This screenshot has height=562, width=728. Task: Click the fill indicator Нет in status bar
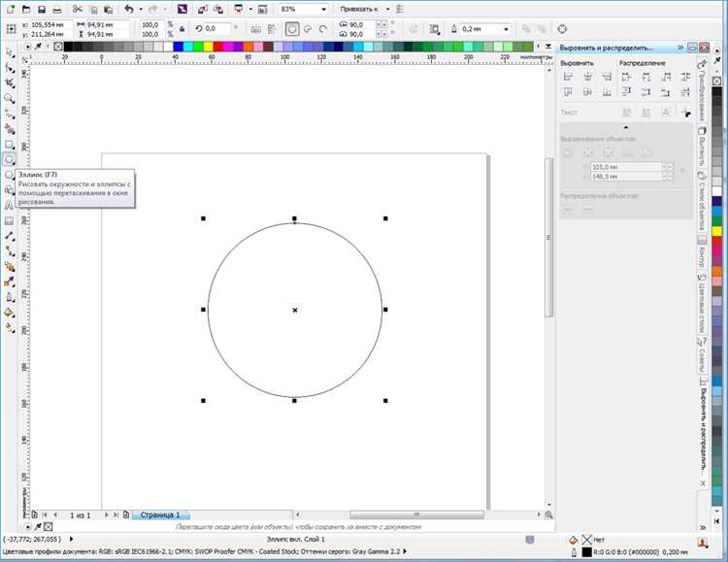coord(587,540)
